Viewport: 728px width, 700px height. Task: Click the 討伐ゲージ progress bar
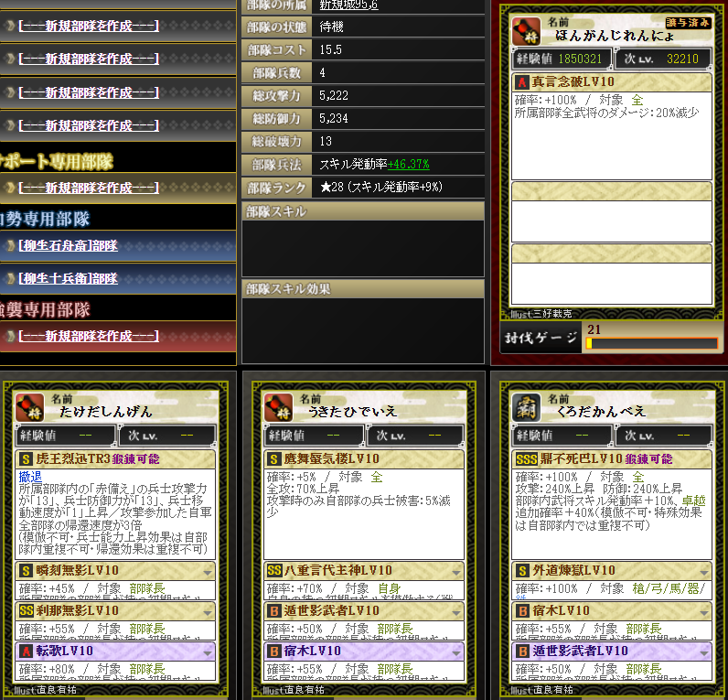(x=652, y=343)
